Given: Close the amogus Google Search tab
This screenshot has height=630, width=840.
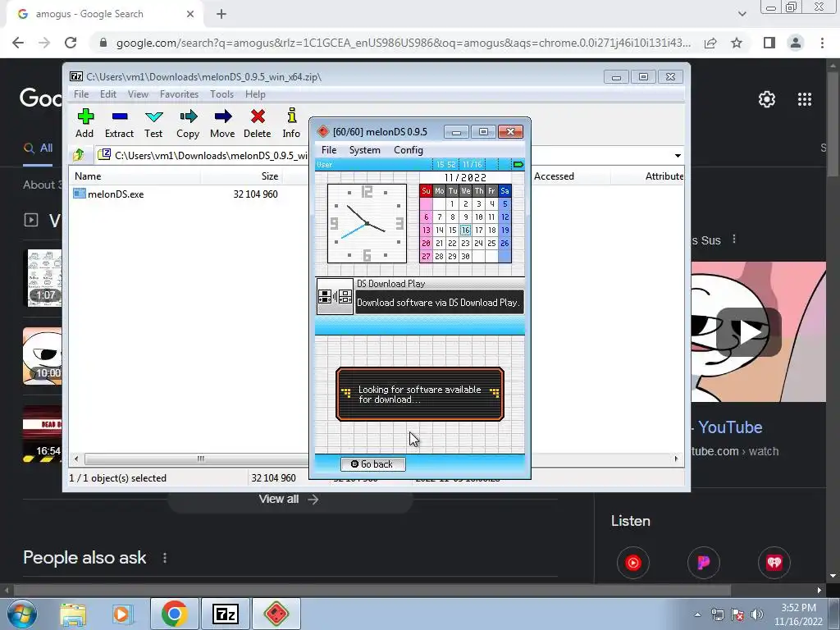Looking at the screenshot, I should point(190,15).
